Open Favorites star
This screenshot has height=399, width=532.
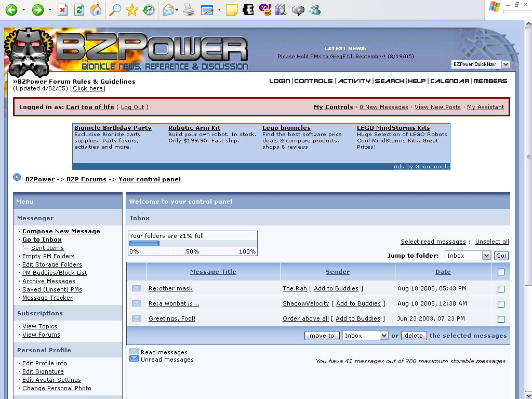pos(131,10)
